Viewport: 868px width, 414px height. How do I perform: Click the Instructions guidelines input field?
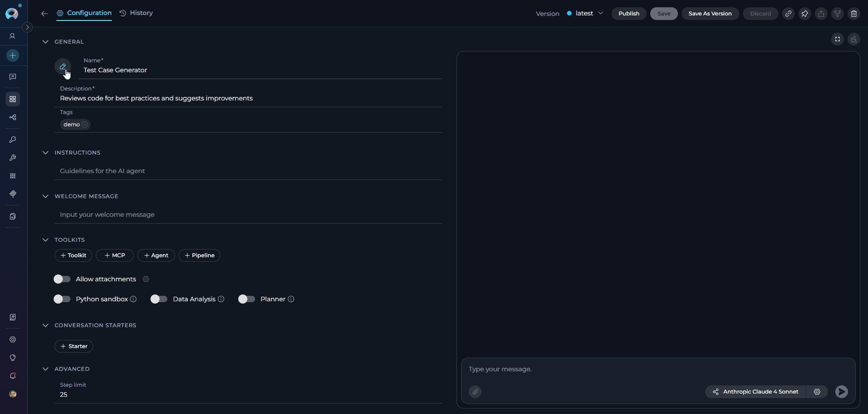tap(248, 171)
